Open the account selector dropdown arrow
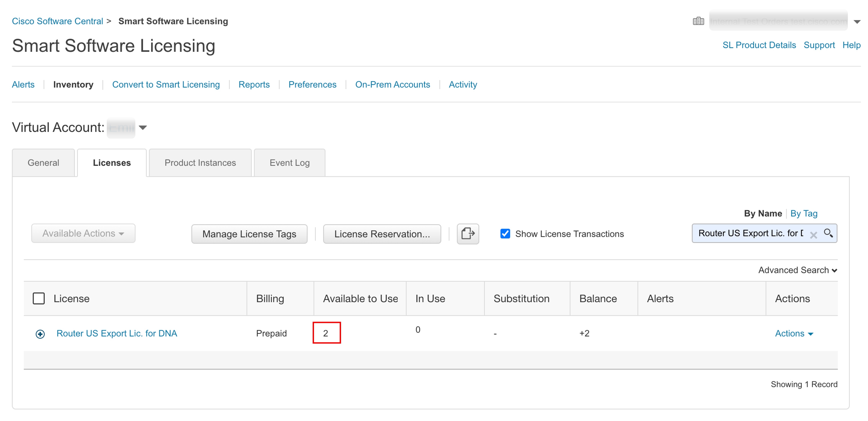Image resolution: width=868 pixels, height=421 pixels. pos(857,22)
